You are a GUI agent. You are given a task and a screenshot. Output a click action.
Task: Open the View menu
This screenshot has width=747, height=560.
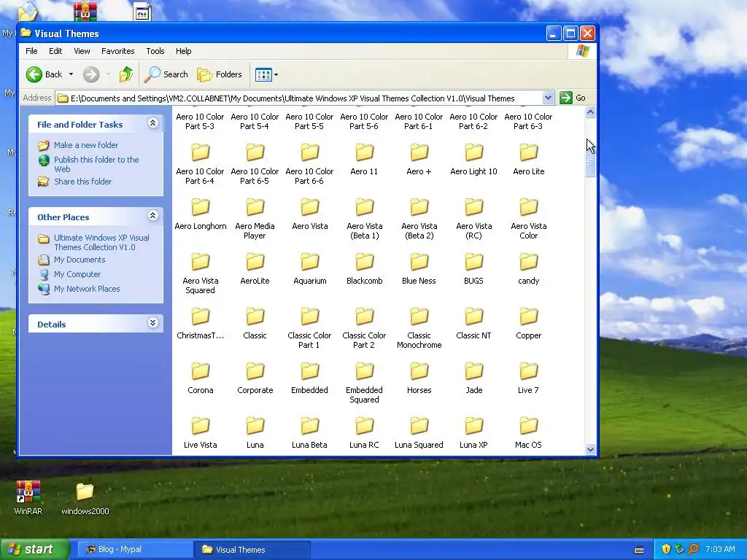click(x=82, y=51)
